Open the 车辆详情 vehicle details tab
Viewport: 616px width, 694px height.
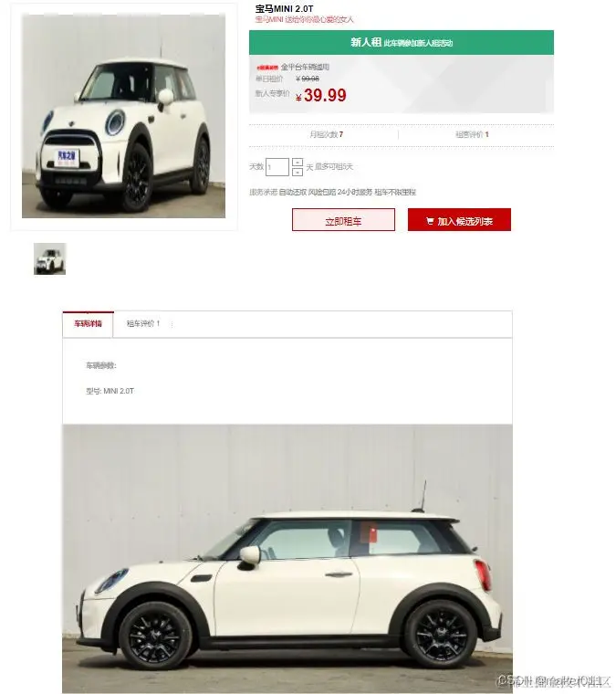point(88,324)
